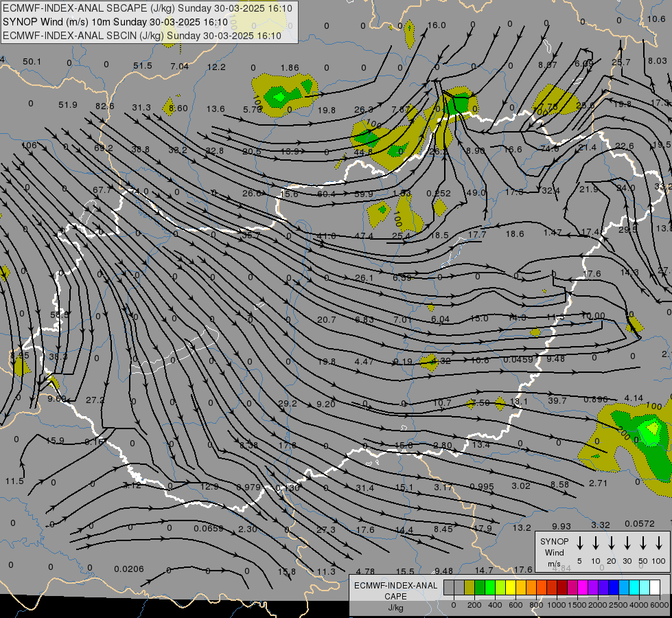The image size is (672, 618).
Task: Click the map value 58.5
Action: tap(59, 315)
